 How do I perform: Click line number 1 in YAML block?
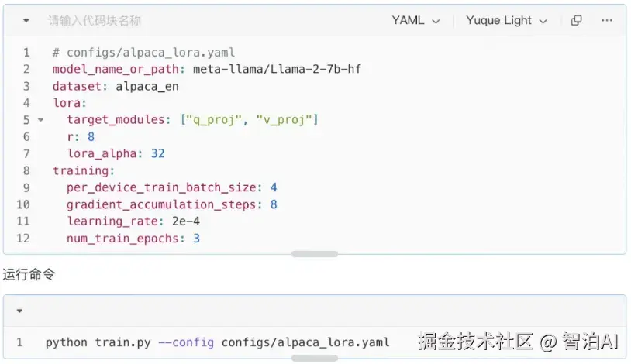[26, 53]
